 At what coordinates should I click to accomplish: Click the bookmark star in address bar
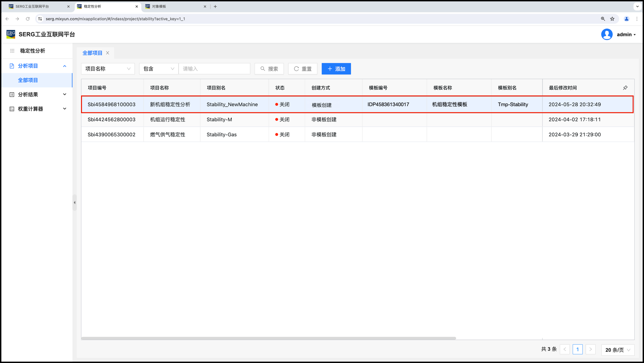(x=612, y=19)
